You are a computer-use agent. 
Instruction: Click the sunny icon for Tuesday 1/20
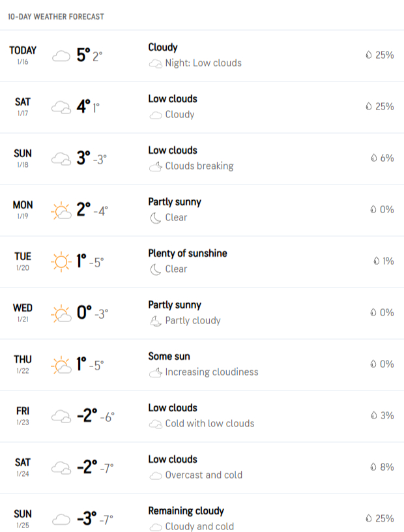point(61,262)
